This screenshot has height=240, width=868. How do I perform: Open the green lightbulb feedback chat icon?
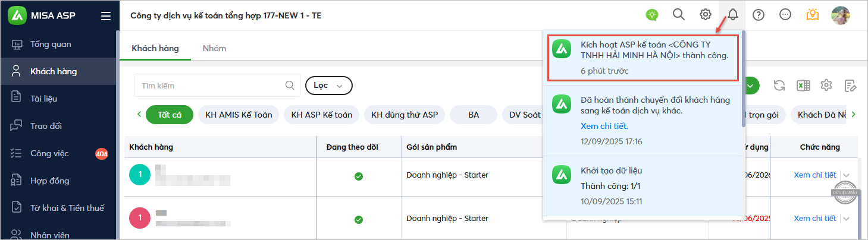pyautogui.click(x=652, y=15)
